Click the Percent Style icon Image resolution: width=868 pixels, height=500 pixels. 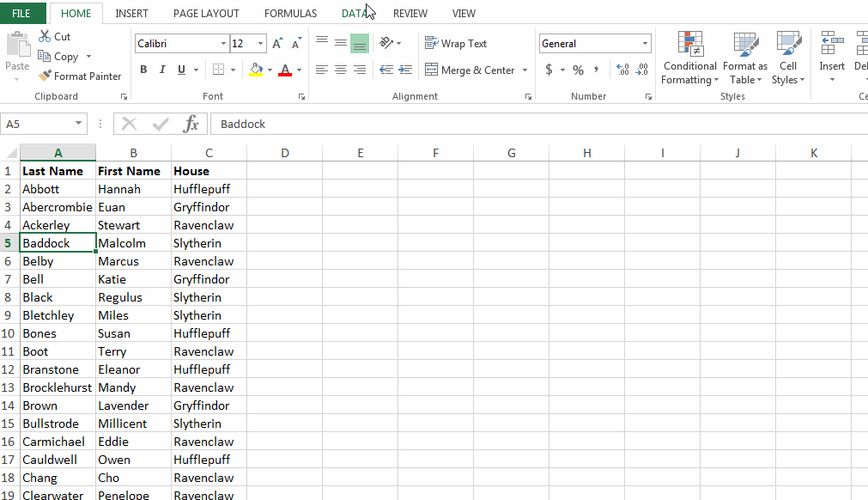click(x=578, y=70)
